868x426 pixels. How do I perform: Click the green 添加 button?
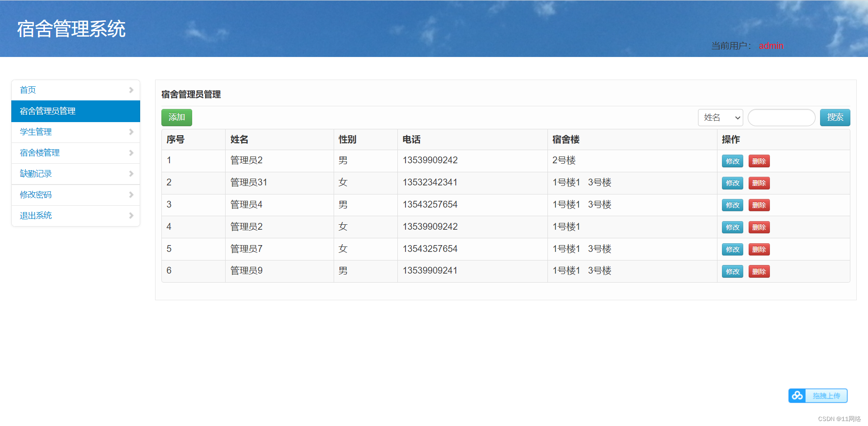[177, 118]
